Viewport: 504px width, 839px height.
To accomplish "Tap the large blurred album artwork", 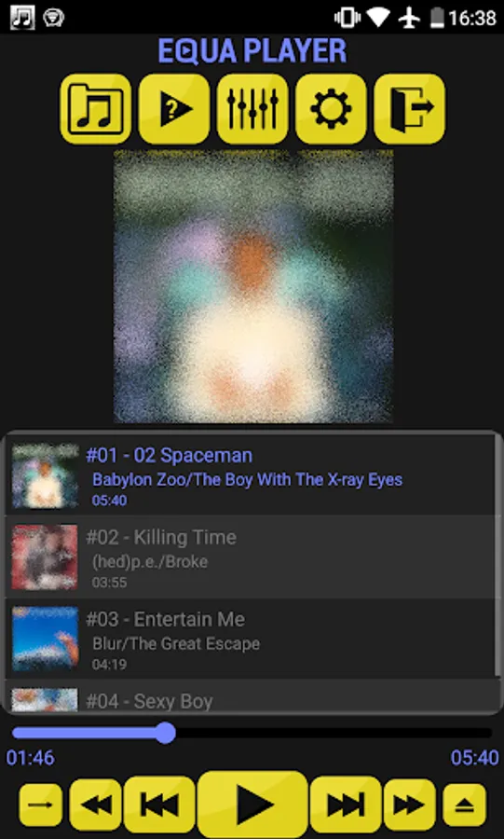I will [x=253, y=287].
